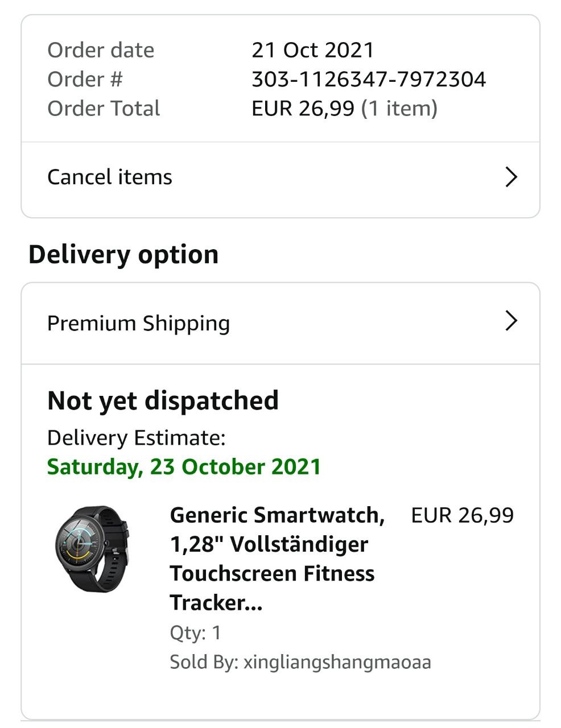Click the Order # label
The image size is (561, 728).
point(85,79)
